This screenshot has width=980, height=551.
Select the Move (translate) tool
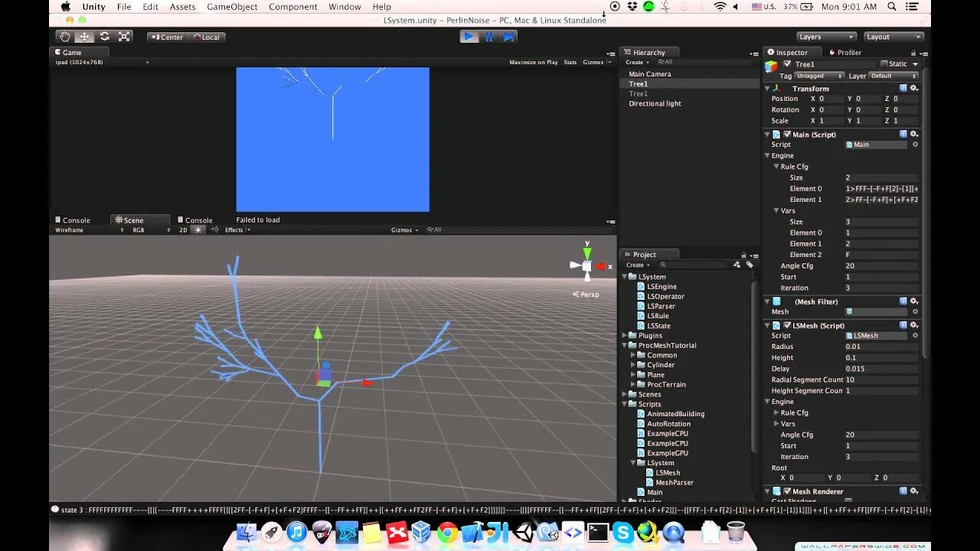point(84,37)
